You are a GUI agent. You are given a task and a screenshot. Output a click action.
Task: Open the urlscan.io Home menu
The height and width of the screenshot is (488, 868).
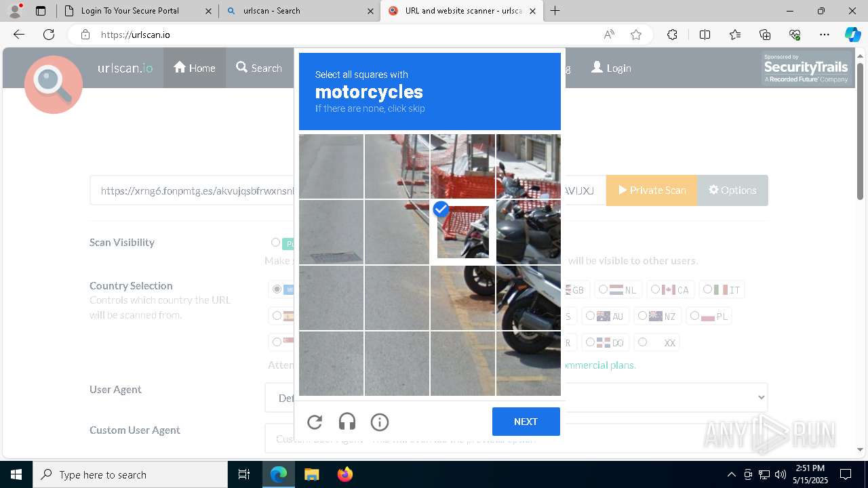(195, 68)
